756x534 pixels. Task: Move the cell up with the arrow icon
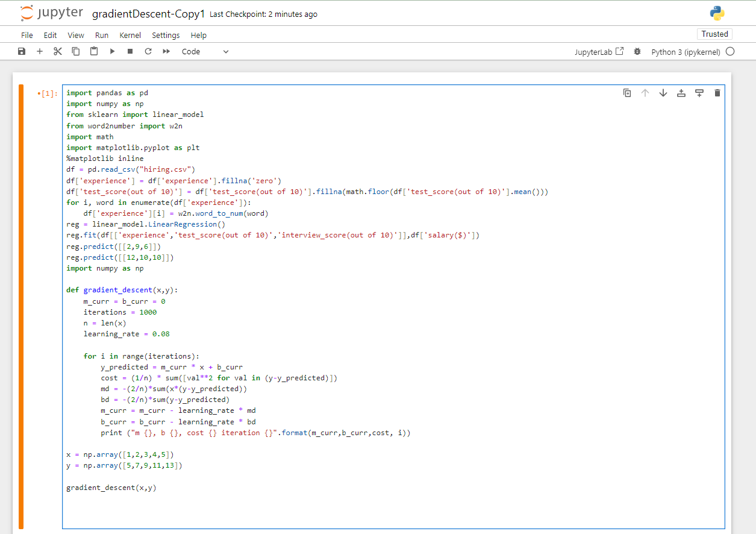tap(645, 93)
